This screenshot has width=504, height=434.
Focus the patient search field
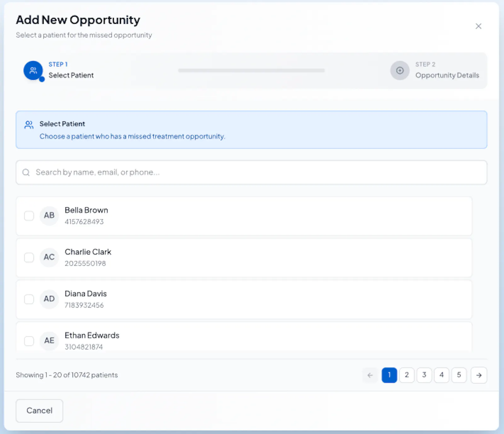251,172
